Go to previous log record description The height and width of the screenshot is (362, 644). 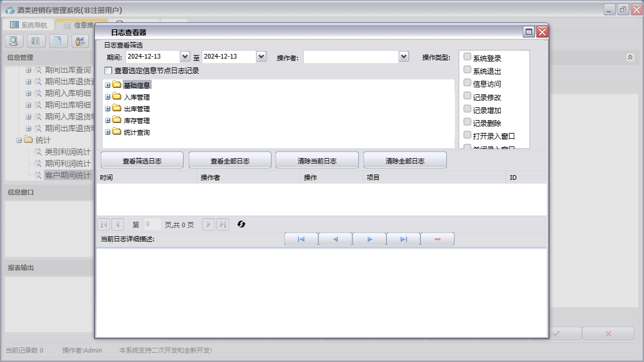pos(335,239)
